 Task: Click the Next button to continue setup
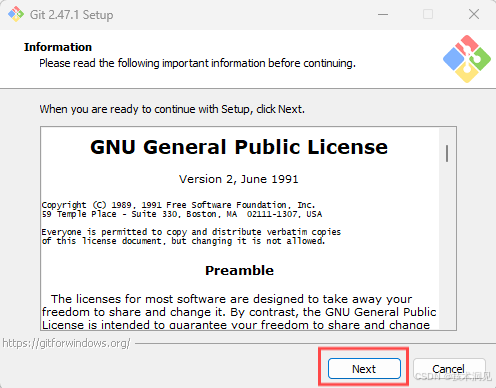coord(364,368)
